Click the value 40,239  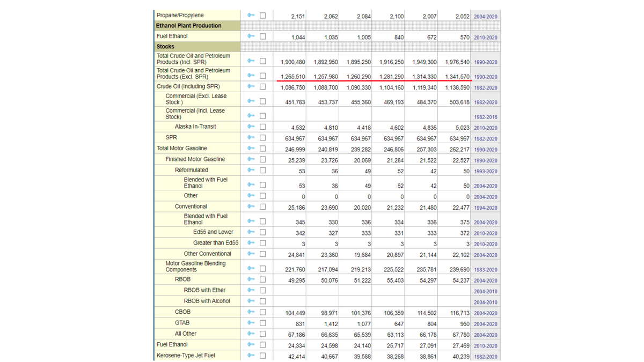click(461, 357)
